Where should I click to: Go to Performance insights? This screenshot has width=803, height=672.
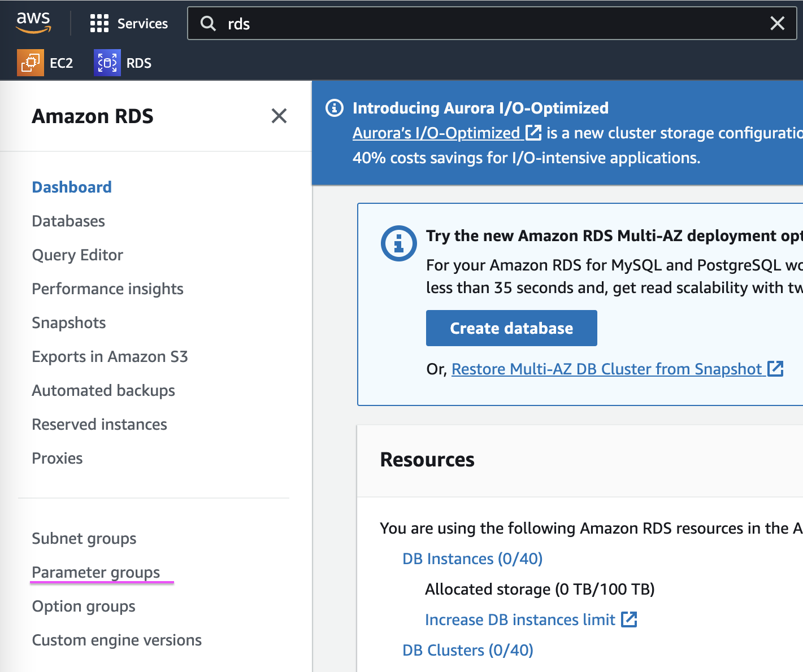(x=107, y=289)
